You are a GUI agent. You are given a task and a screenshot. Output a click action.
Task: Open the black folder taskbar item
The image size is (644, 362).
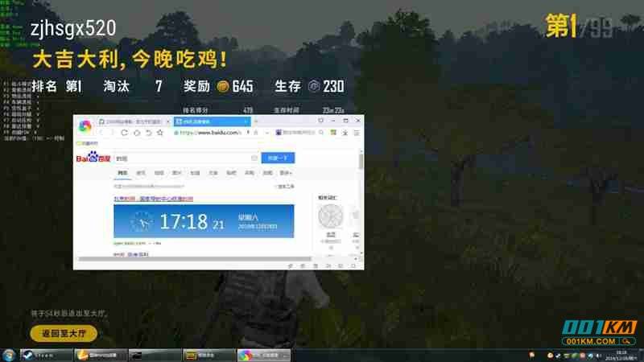pyautogui.click(x=155, y=356)
